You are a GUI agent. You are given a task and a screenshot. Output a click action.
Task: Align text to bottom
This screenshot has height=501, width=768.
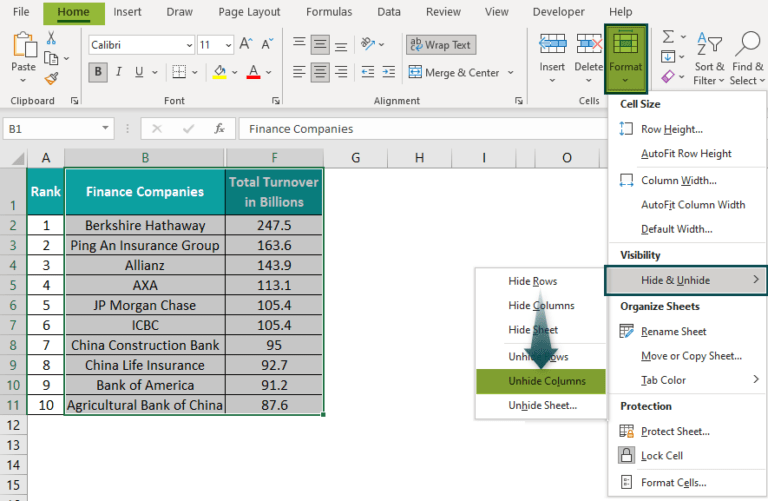(x=341, y=45)
